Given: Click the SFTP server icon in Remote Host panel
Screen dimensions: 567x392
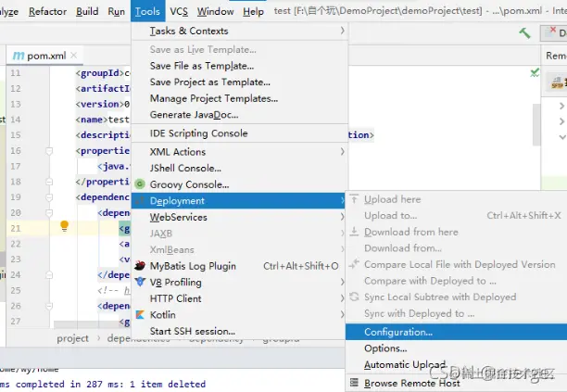Looking at the screenshot, I should coord(557,82).
